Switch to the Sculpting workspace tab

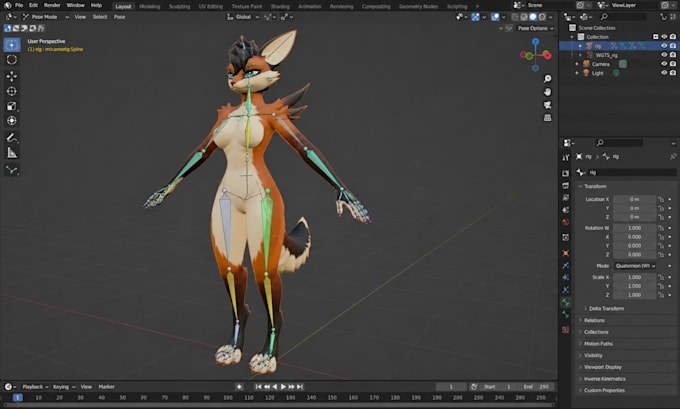pos(179,7)
